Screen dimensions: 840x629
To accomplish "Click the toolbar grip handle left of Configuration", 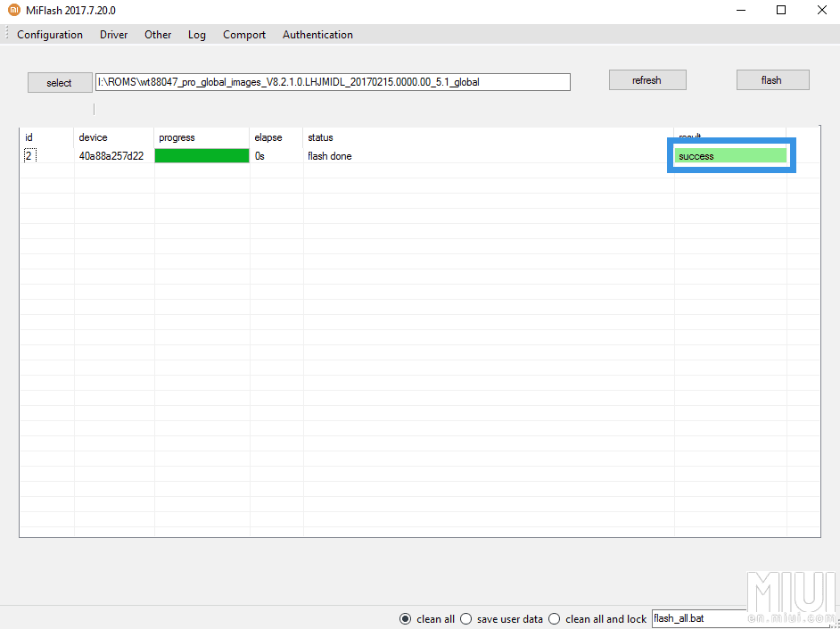I will coord(7,33).
